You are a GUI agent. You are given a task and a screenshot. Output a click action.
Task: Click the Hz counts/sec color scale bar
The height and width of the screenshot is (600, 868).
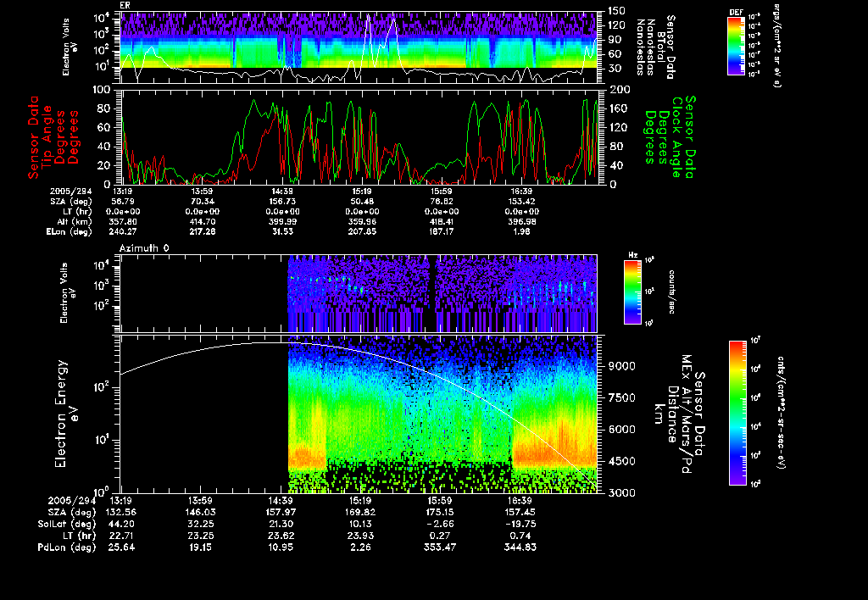click(x=632, y=292)
